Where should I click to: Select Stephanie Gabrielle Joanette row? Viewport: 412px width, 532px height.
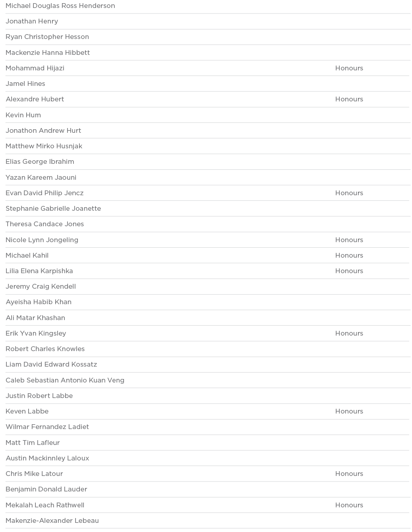[x=53, y=208]
